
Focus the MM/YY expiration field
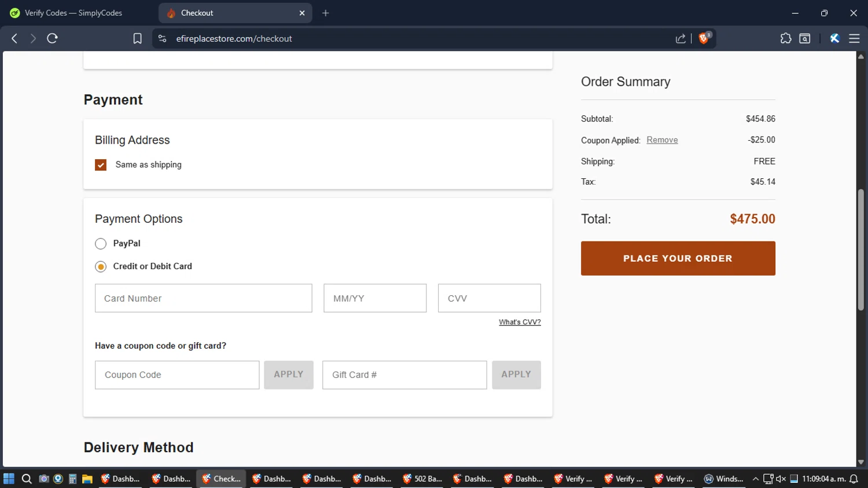click(x=375, y=298)
